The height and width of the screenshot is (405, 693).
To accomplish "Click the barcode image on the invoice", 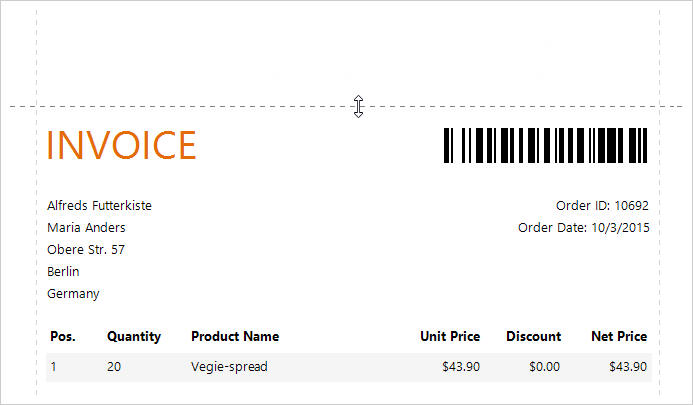I will click(546, 145).
